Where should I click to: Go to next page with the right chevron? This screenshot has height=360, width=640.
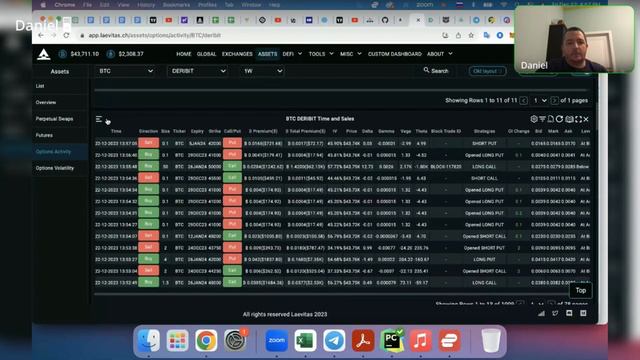pos(554,100)
